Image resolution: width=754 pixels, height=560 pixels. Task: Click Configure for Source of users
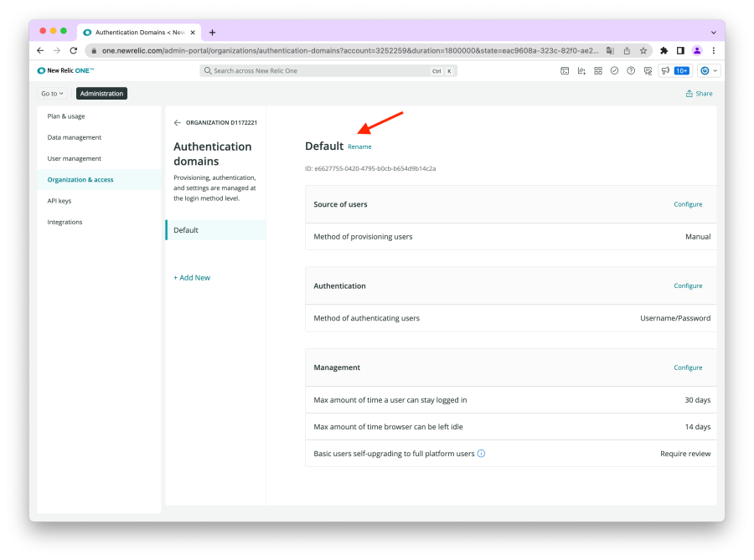point(688,204)
